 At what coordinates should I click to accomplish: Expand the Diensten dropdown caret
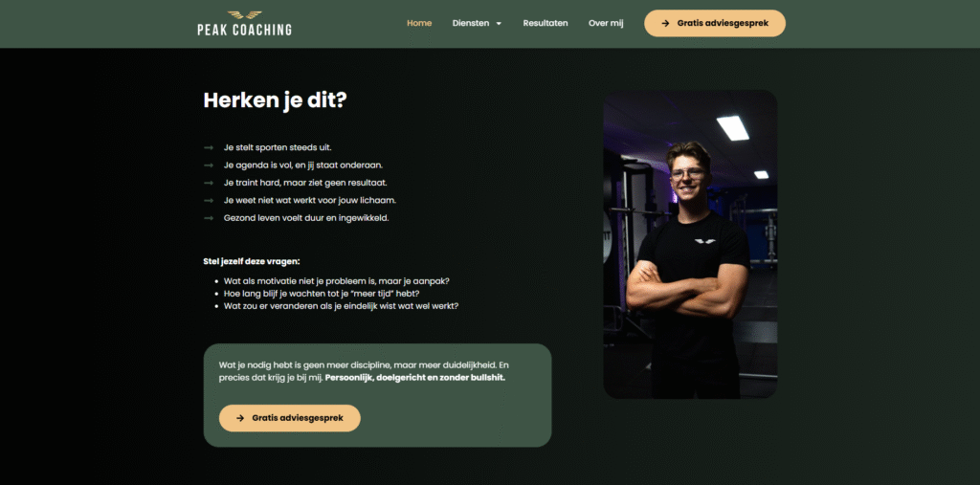pyautogui.click(x=499, y=24)
